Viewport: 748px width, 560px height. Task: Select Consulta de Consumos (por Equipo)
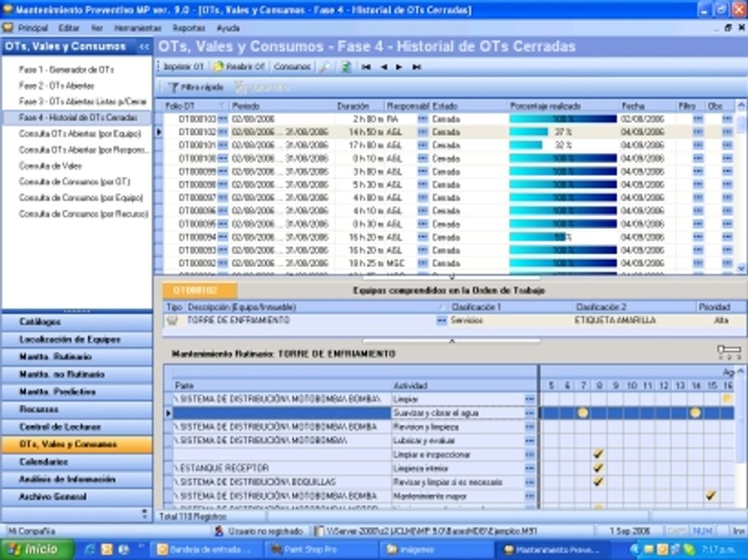81,198
